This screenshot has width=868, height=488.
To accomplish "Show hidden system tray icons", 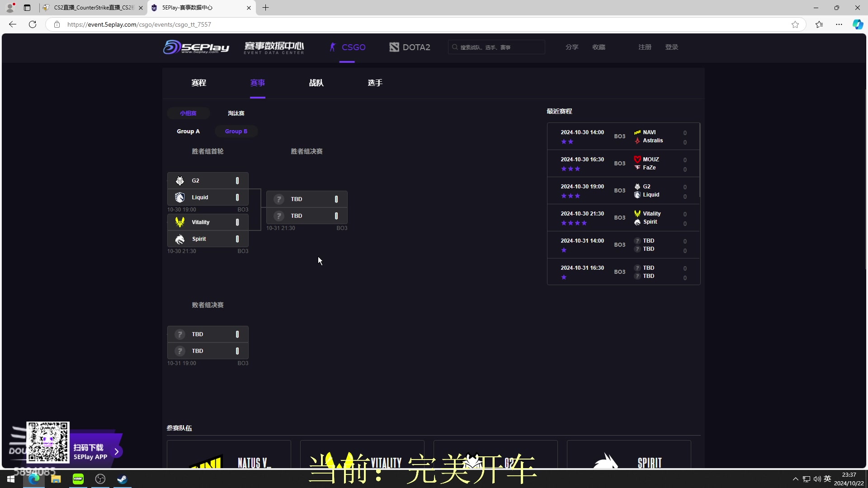I will coord(796,479).
